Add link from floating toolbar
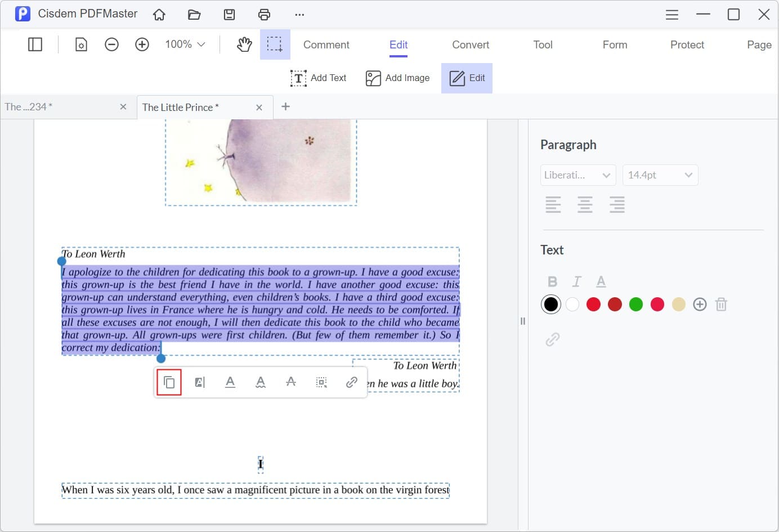Viewport: 779px width, 532px height. [x=352, y=382]
